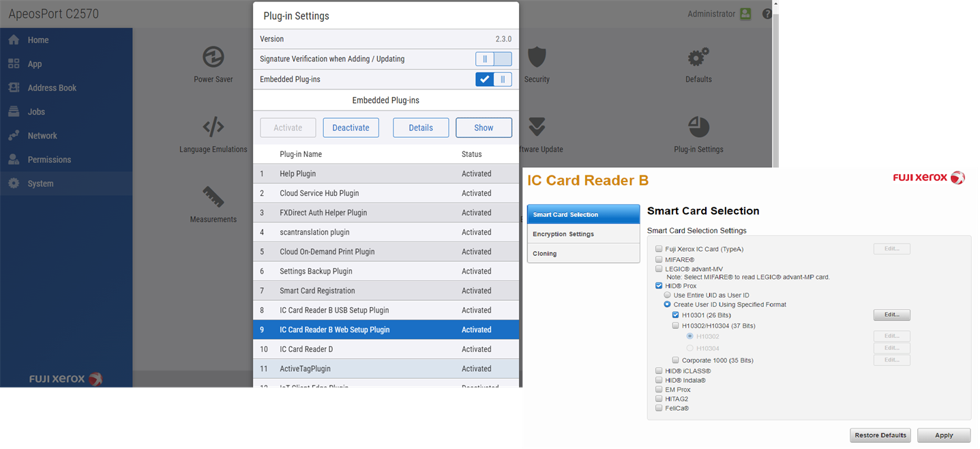Select Cloud Service Hub Plugin row

tap(386, 193)
